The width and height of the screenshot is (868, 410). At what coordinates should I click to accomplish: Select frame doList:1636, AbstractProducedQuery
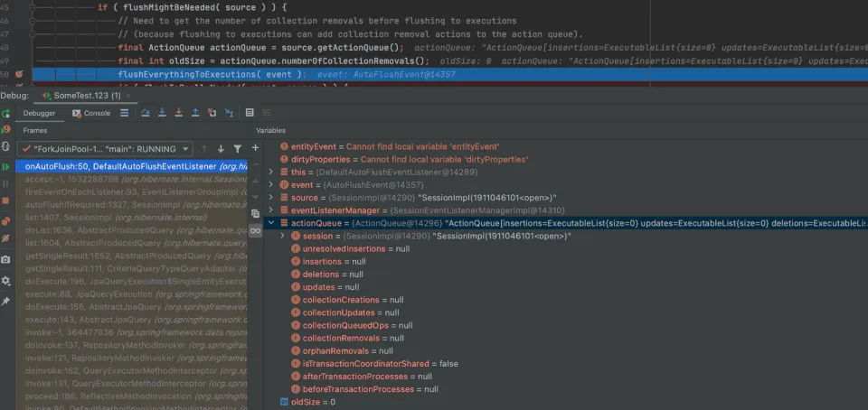132,230
